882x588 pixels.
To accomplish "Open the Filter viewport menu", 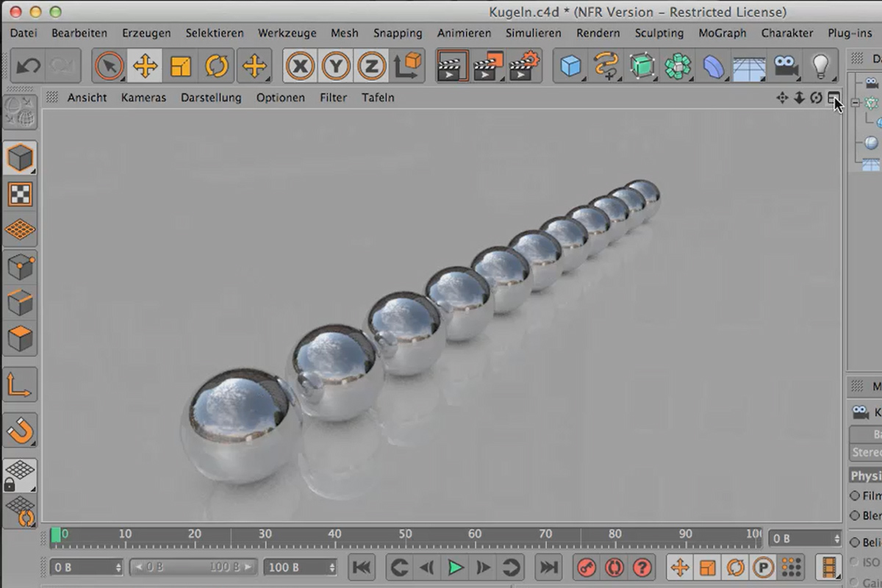I will point(334,97).
